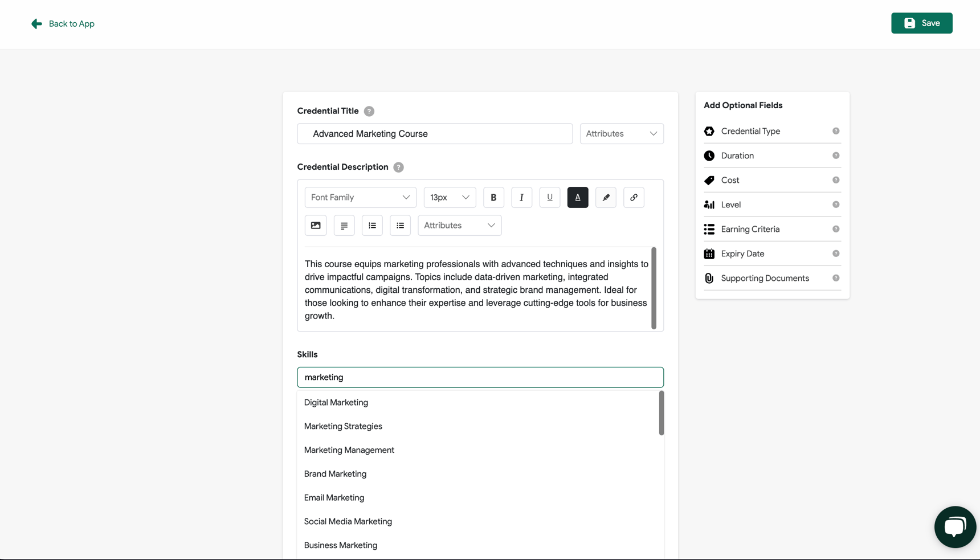Select Digital Marketing from skill suggestions
This screenshot has height=560, width=980.
click(336, 402)
